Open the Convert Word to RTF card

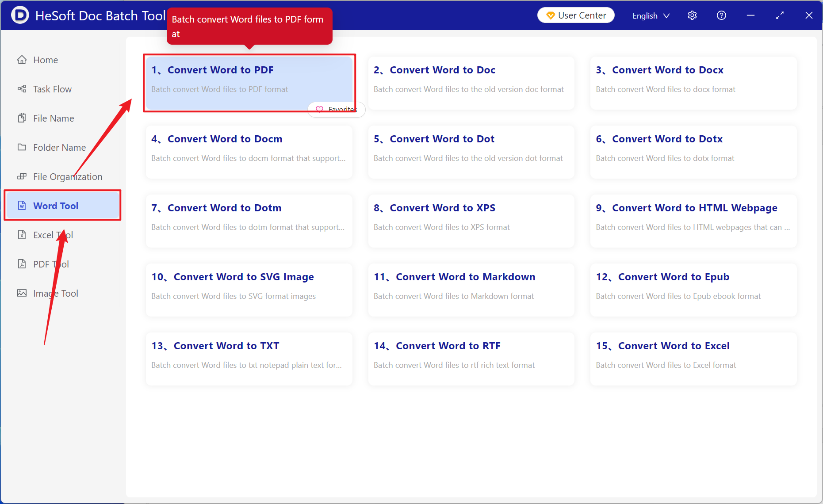pos(471,359)
